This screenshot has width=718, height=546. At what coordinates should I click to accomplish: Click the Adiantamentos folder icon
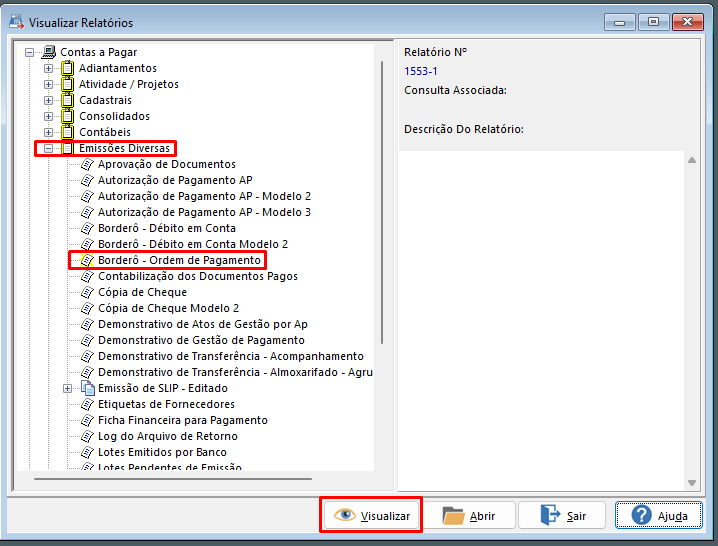pyautogui.click(x=67, y=68)
